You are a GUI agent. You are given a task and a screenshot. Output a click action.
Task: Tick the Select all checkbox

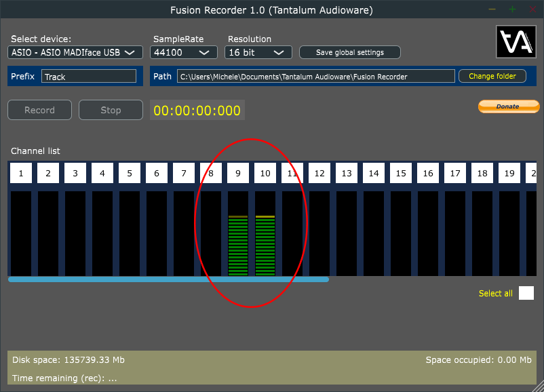(x=526, y=293)
